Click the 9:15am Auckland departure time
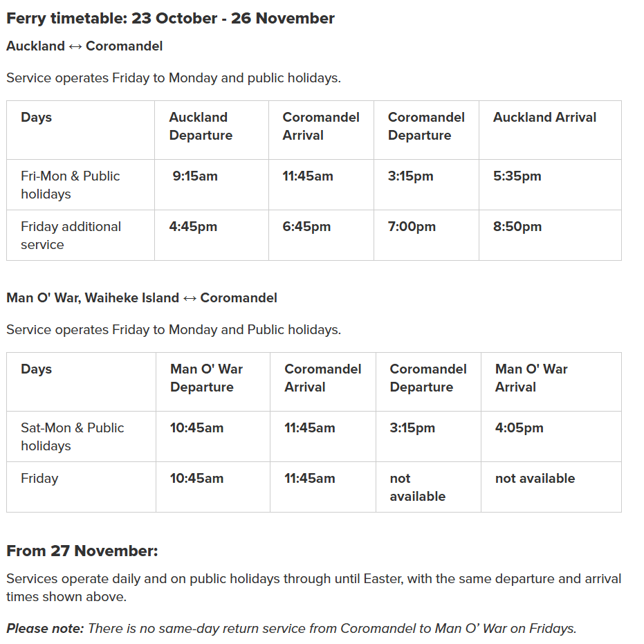 [x=195, y=176]
